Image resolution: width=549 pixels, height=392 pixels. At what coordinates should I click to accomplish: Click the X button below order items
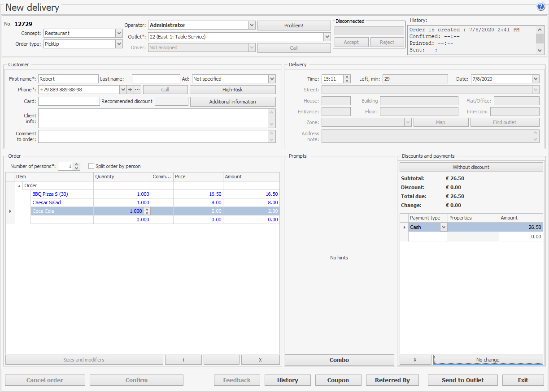click(260, 360)
